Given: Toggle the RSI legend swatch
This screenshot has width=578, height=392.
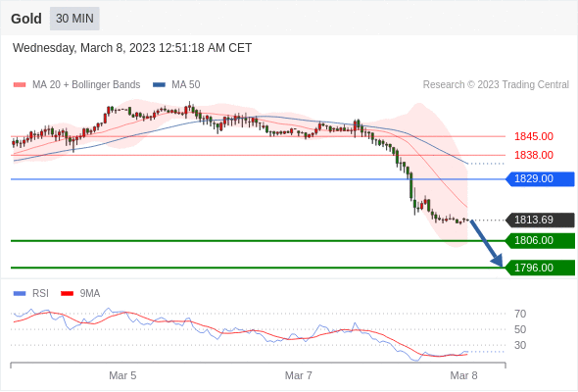Looking at the screenshot, I should [x=20, y=294].
